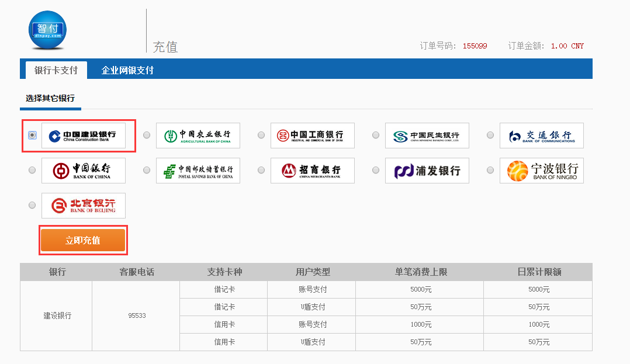Select the 中国建设银行 radio button
This screenshot has width=630, height=364.
32,136
